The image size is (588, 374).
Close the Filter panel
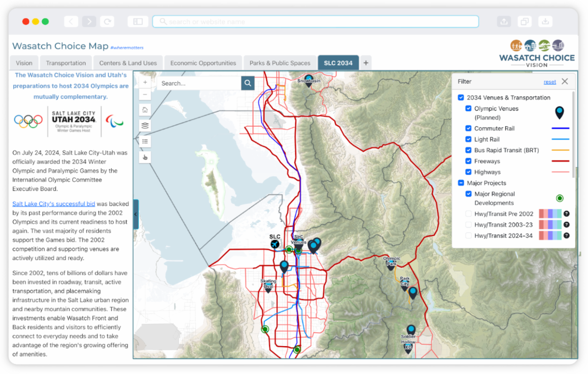click(564, 82)
